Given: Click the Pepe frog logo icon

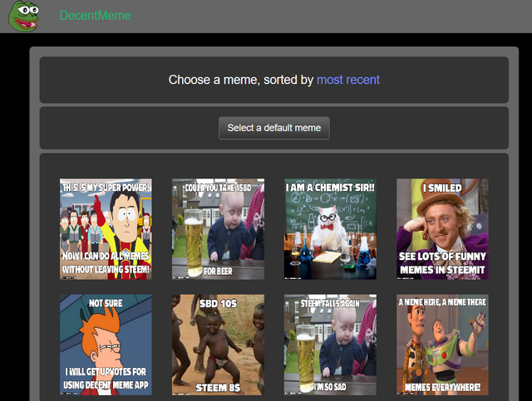Looking at the screenshot, I should click(24, 16).
